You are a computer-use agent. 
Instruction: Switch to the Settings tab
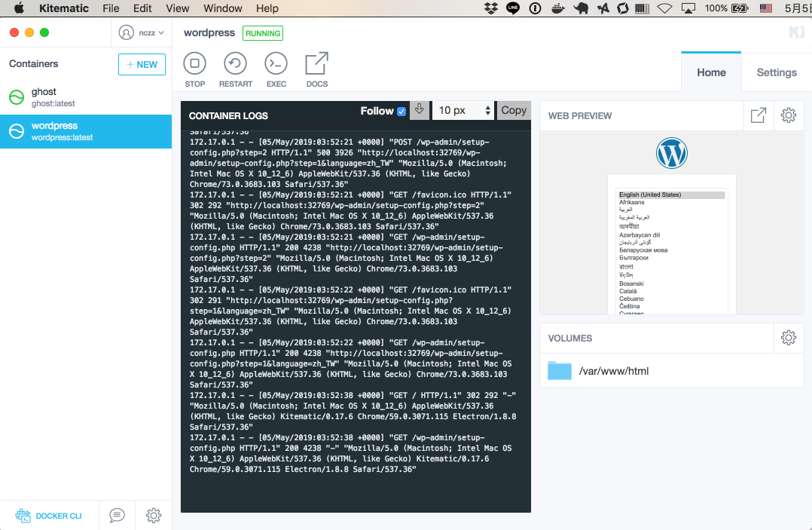coord(777,72)
